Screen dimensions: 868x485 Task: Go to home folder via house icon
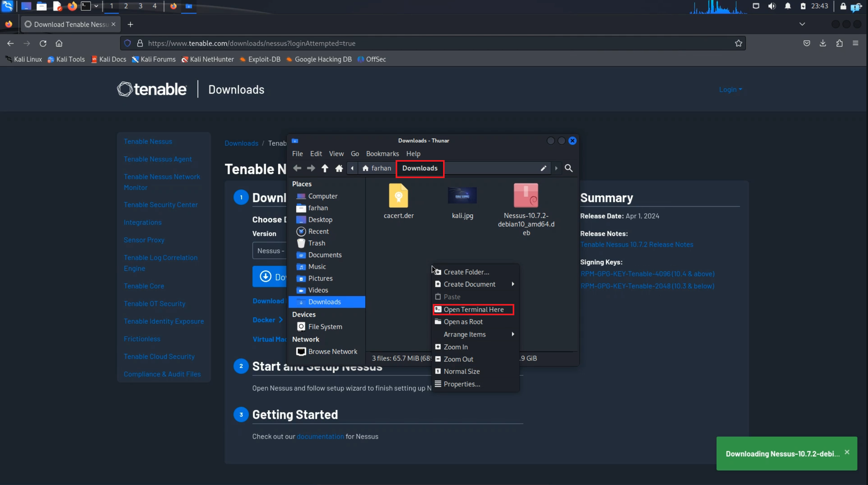pyautogui.click(x=339, y=168)
